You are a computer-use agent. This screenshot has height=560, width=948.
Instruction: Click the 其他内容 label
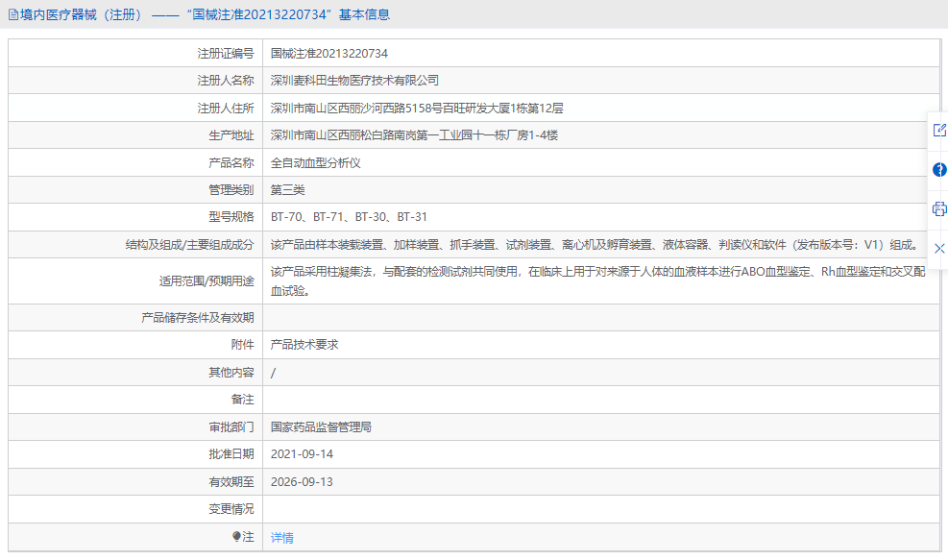[231, 373]
